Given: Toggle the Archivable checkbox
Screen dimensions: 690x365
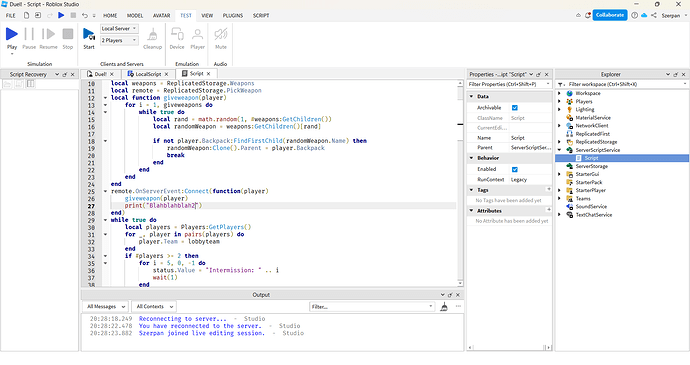Looking at the screenshot, I should (x=514, y=108).
